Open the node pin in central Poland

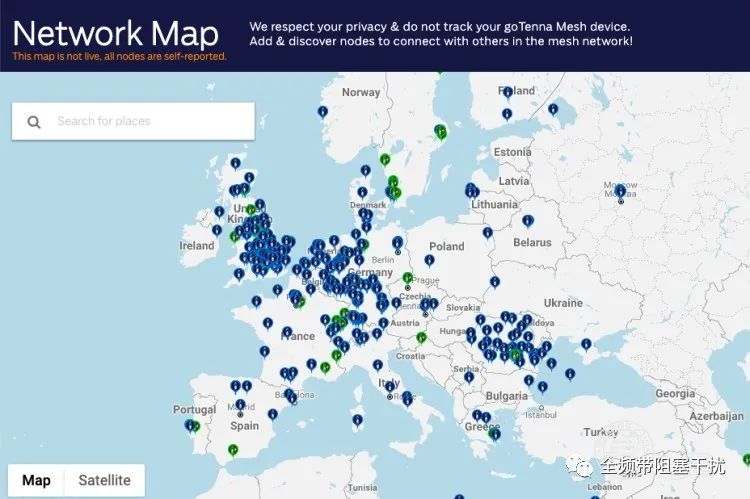(430, 260)
